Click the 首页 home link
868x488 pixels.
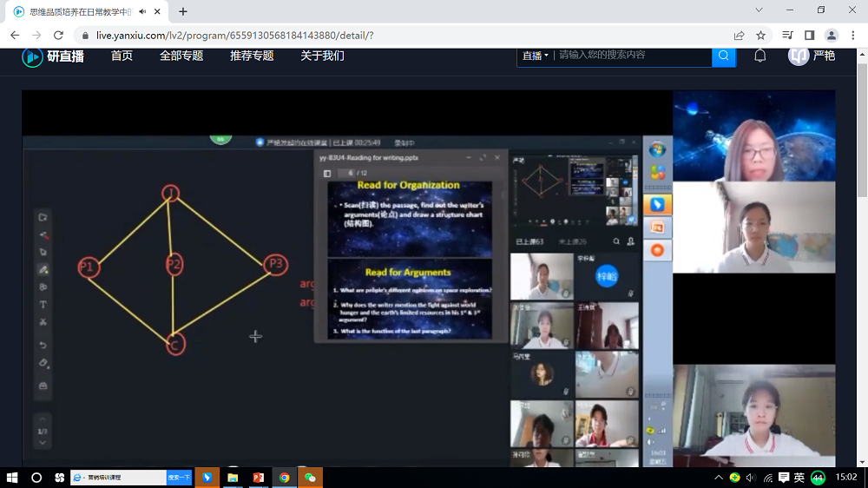(122, 56)
